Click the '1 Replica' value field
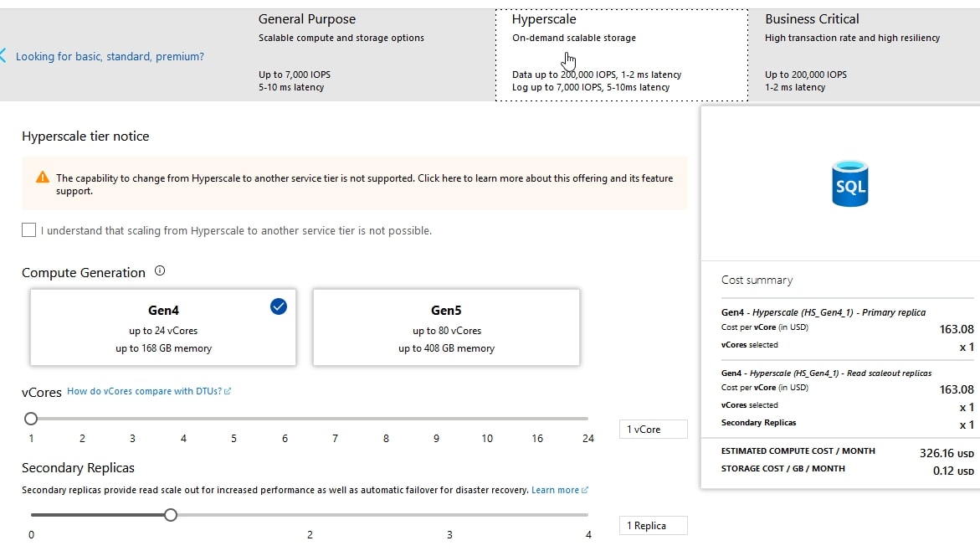980x556 pixels. [653, 526]
